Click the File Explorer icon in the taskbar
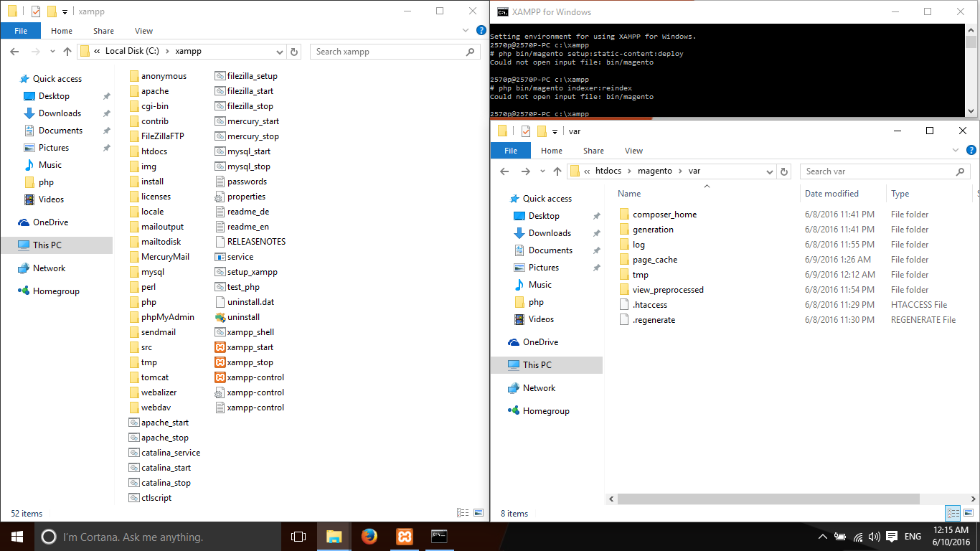 334,537
